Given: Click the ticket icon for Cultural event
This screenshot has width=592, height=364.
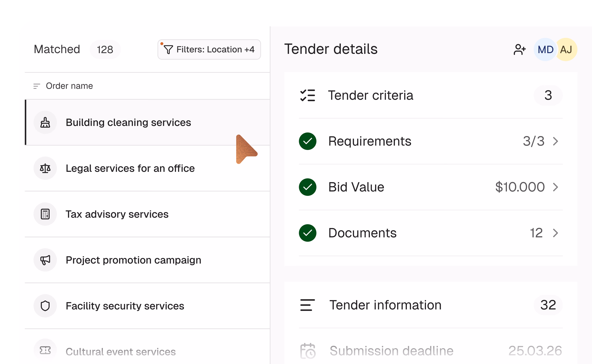Looking at the screenshot, I should (x=45, y=350).
